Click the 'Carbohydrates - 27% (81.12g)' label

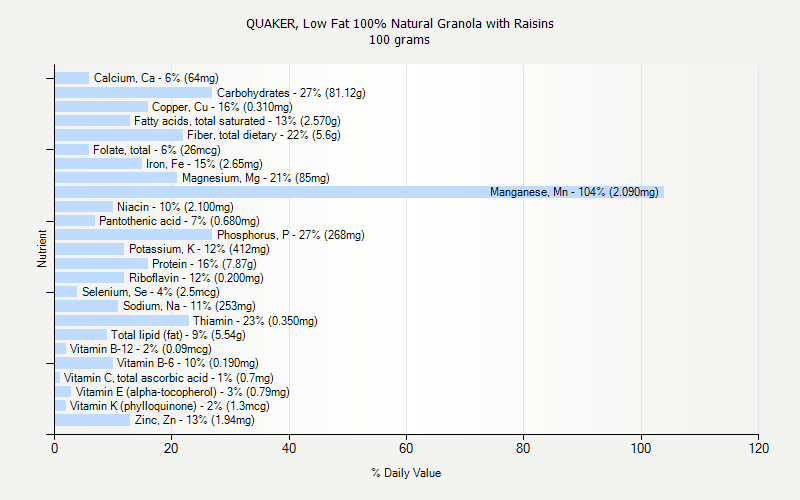click(x=291, y=93)
